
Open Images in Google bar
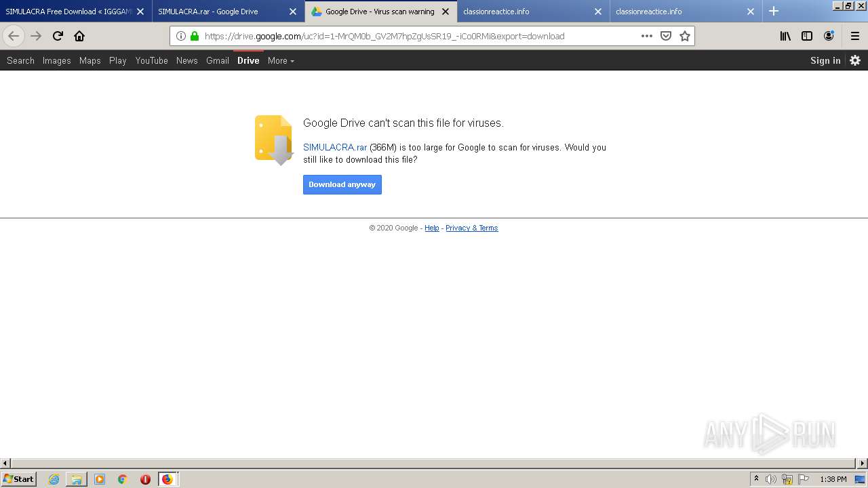(x=57, y=60)
